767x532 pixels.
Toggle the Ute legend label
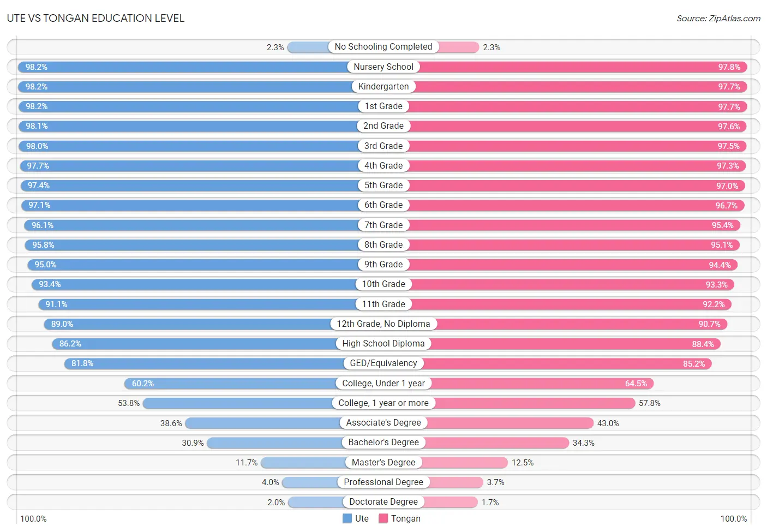pyautogui.click(x=362, y=518)
